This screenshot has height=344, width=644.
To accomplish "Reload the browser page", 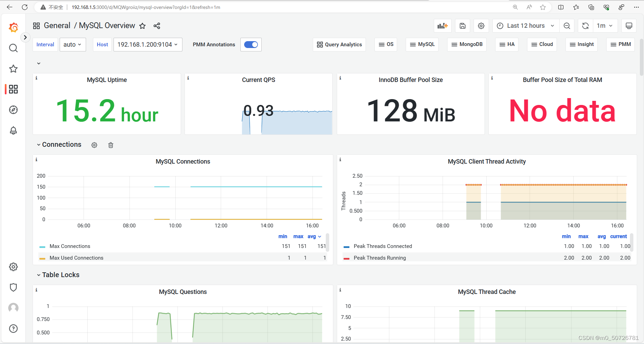I will (x=25, y=7).
